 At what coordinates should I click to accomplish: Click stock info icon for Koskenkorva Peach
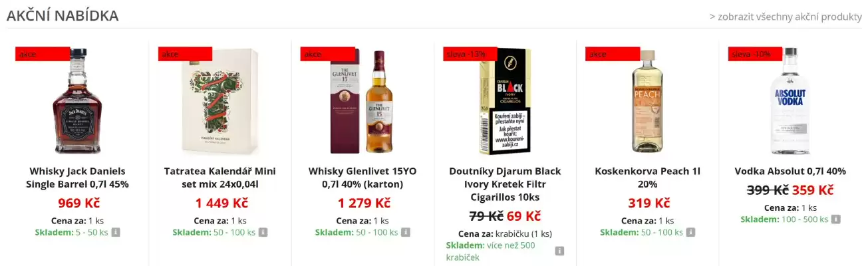pyautogui.click(x=690, y=232)
